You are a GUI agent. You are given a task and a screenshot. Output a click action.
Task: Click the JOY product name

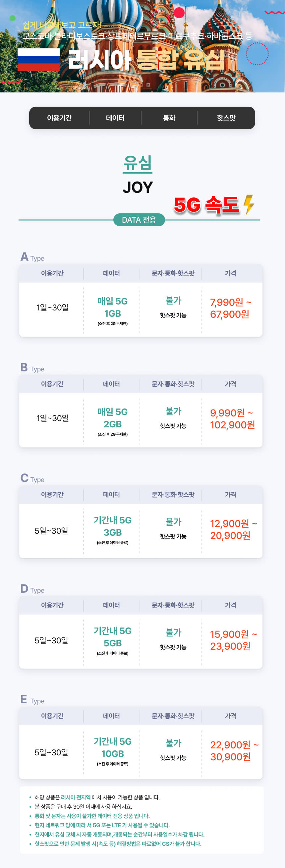(x=138, y=187)
